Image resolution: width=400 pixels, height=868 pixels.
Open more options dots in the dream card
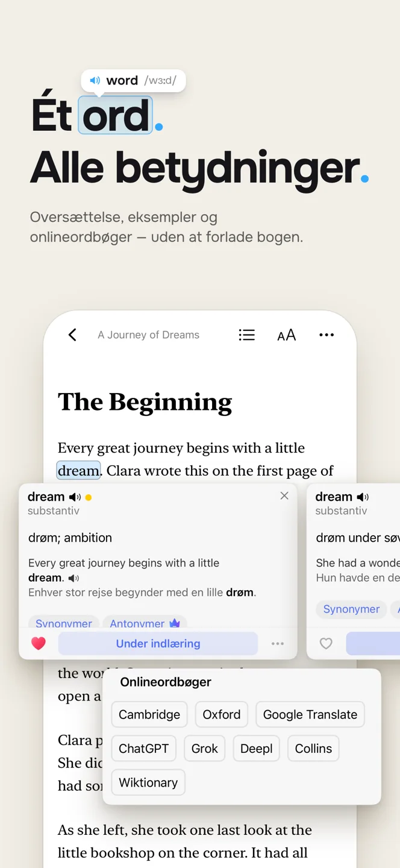pos(278,644)
